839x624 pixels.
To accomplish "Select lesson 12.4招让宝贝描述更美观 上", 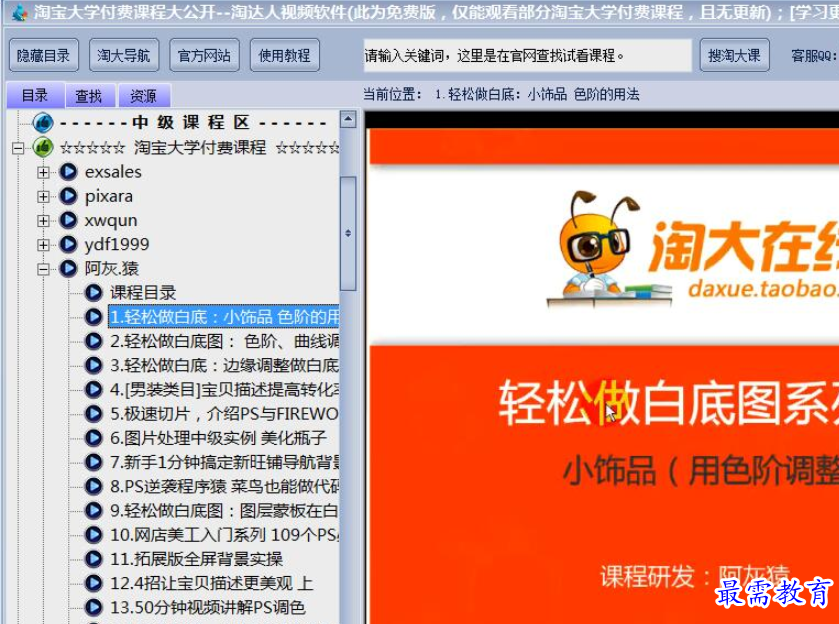I will pos(211,583).
